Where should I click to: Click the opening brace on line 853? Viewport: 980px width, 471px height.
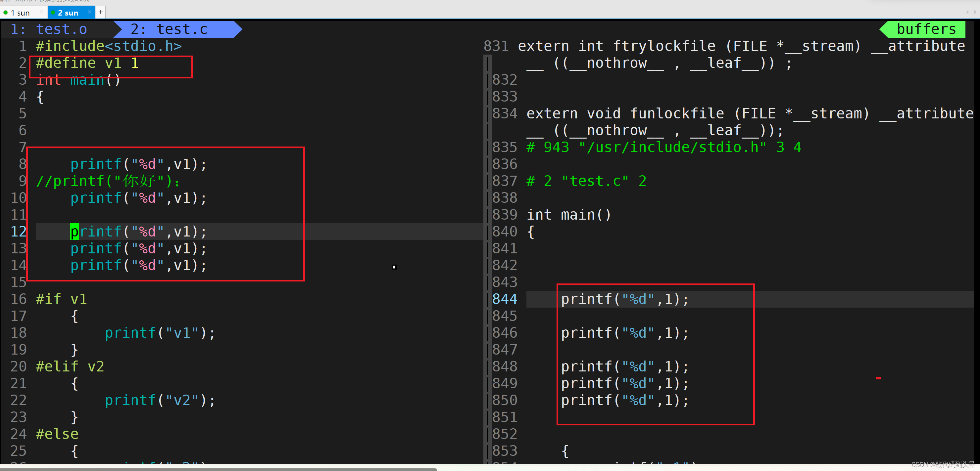coord(565,451)
